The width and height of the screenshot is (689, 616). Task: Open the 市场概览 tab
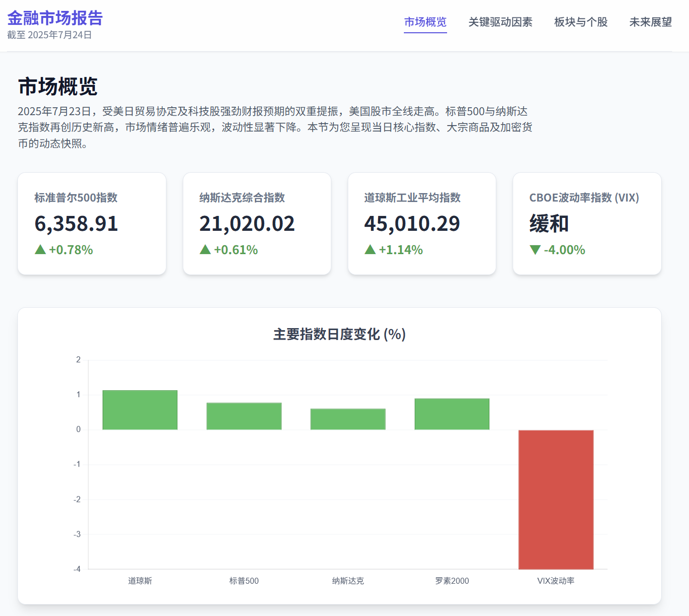[425, 22]
